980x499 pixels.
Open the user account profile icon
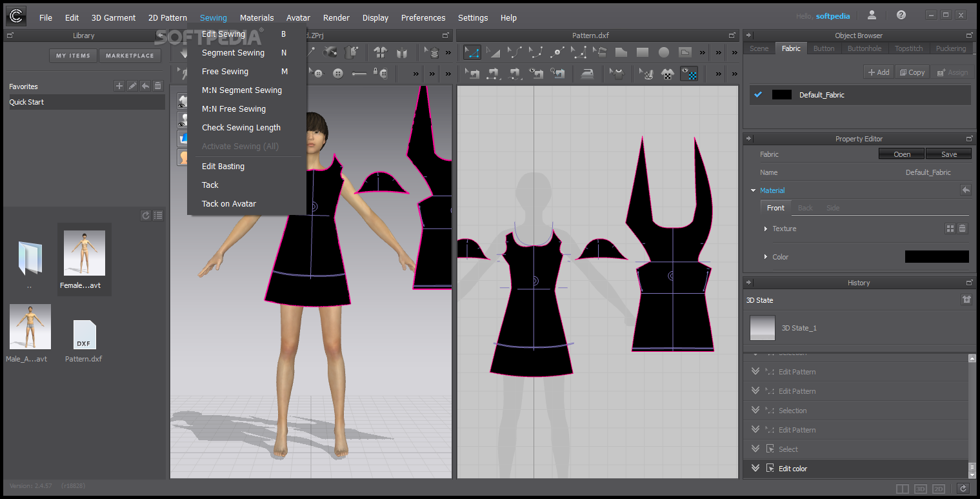(872, 15)
